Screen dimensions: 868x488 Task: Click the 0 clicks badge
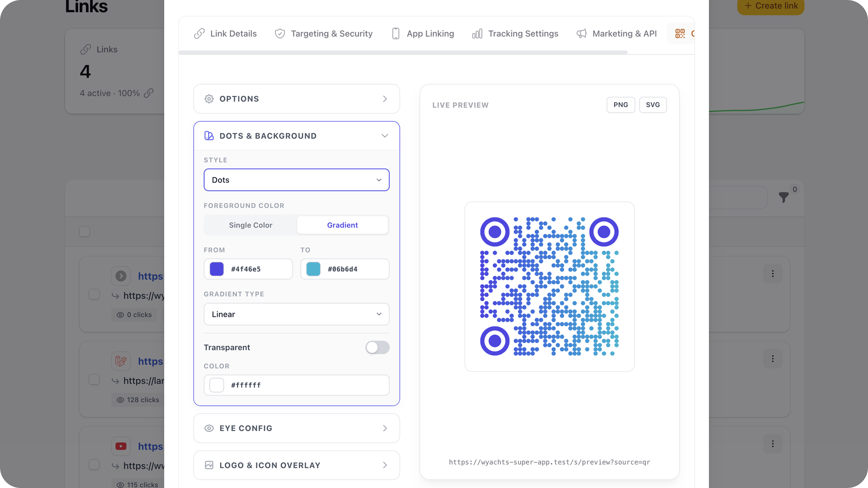[x=134, y=315]
